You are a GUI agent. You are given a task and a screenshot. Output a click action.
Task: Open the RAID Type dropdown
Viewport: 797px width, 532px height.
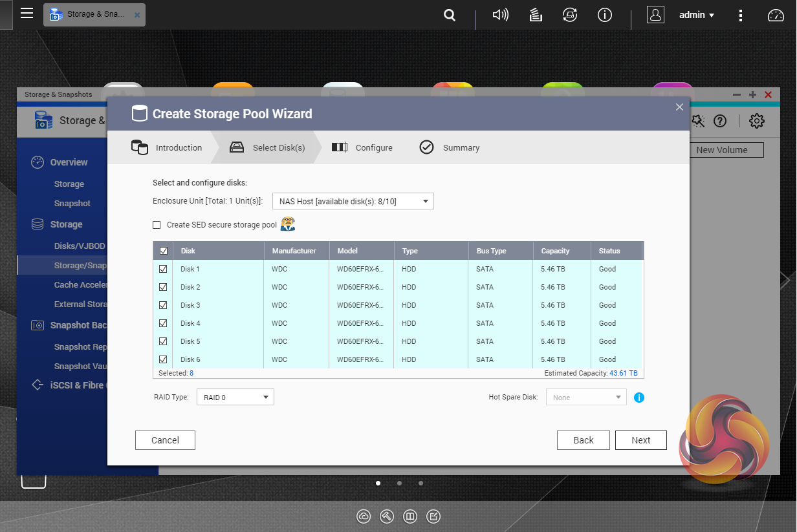pyautogui.click(x=235, y=397)
